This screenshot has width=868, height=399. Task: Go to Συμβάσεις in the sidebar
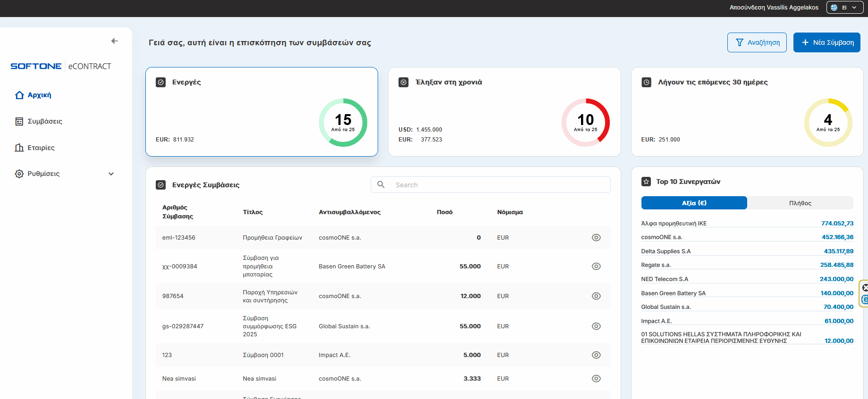(44, 122)
